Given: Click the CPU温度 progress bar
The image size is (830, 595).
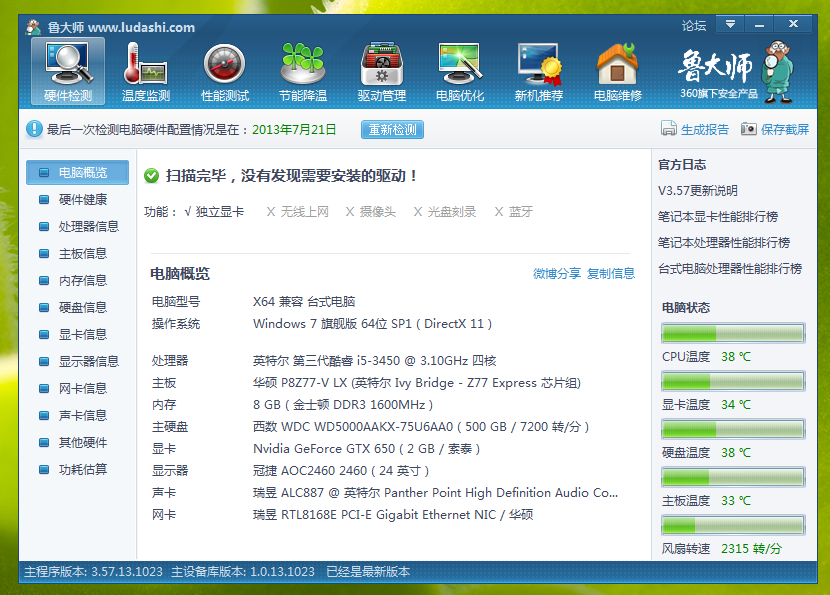Looking at the screenshot, I should point(733,333).
